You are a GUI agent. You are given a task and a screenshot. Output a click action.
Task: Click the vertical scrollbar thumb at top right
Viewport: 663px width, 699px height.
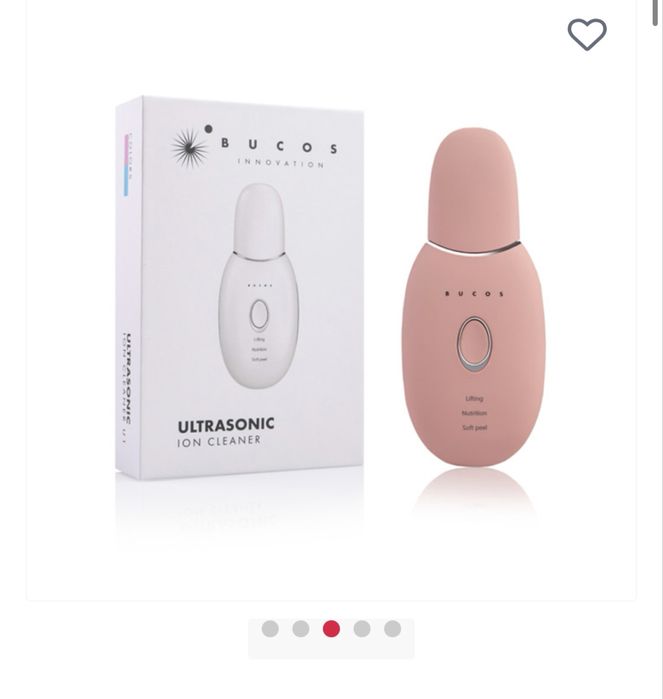[x=655, y=12]
